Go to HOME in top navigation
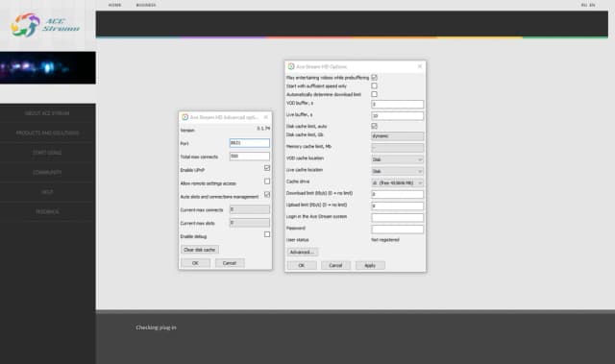Screen dimensions: 615x364 coord(115,5)
